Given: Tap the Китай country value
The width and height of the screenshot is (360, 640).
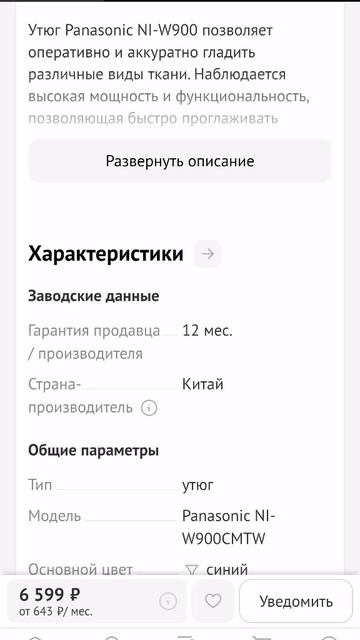Looking at the screenshot, I should (202, 384).
